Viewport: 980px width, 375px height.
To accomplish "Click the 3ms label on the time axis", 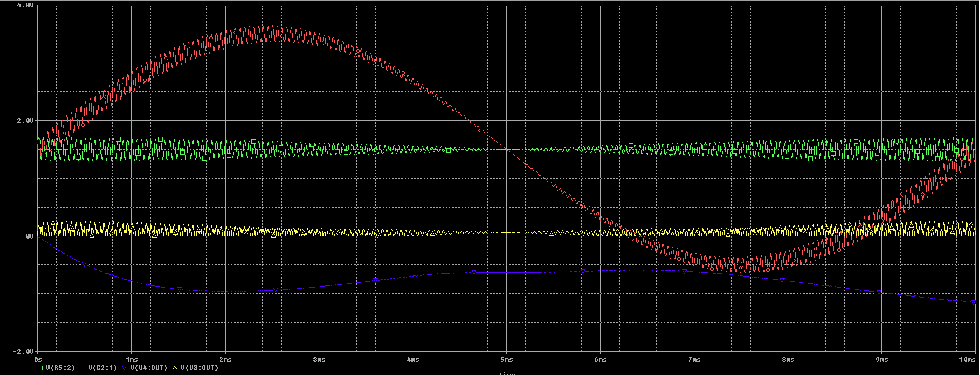I will coord(319,359).
